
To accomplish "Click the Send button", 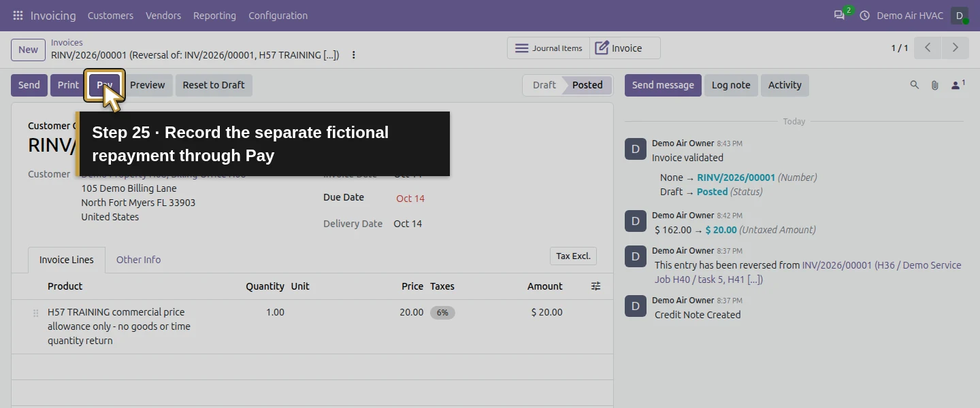I will tap(29, 85).
